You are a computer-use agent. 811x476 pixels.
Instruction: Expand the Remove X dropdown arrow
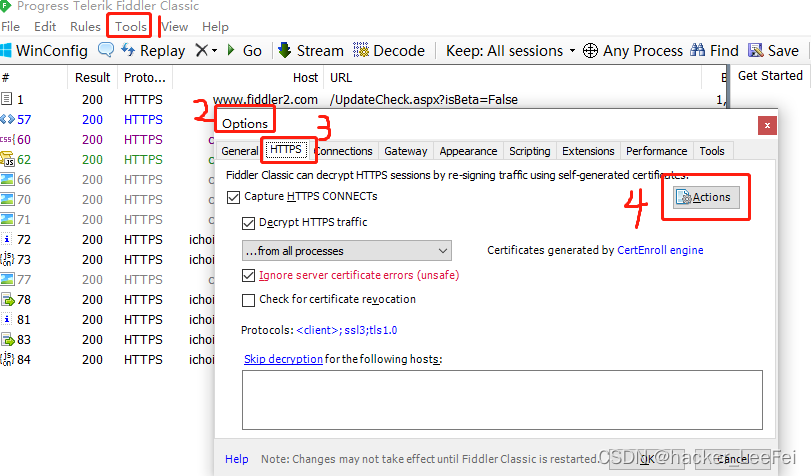click(x=215, y=51)
